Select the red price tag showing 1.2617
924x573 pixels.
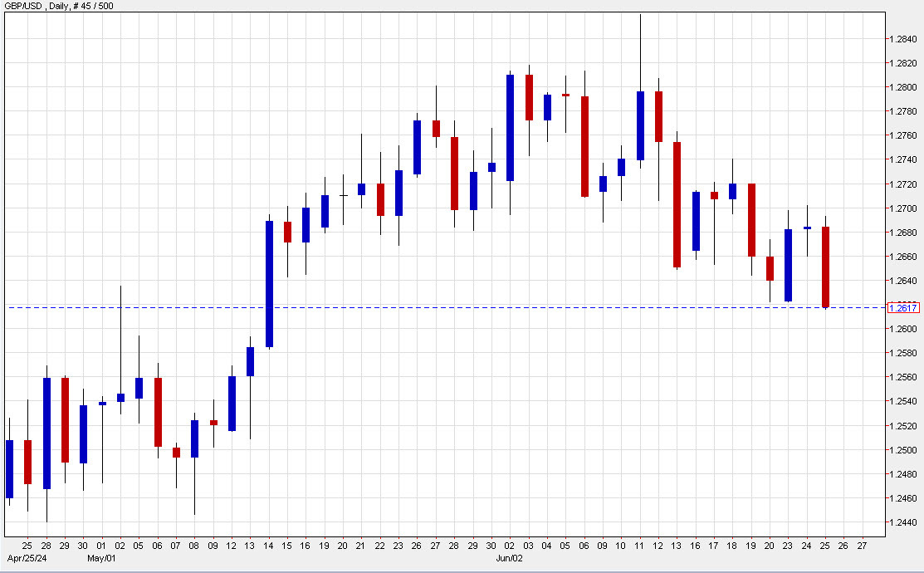[905, 307]
